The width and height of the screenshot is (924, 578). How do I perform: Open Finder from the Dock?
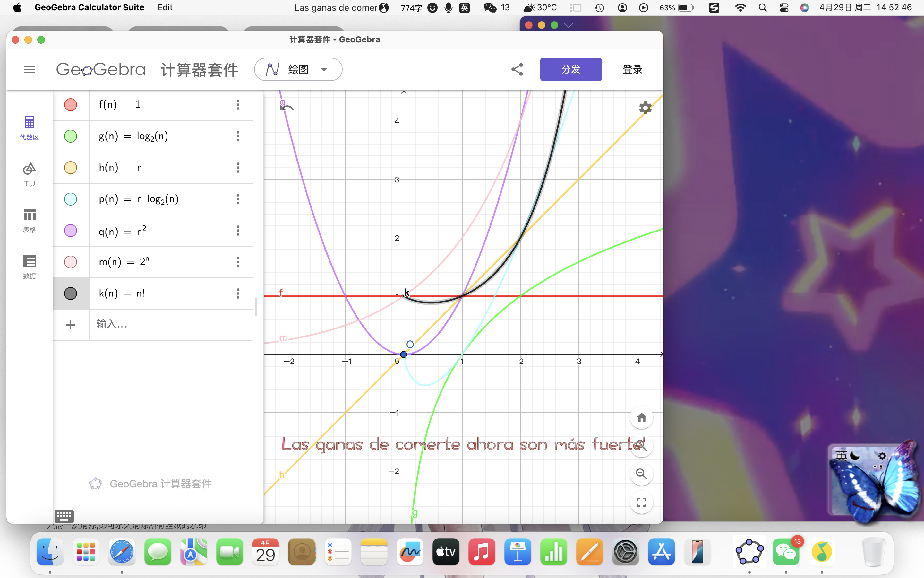point(50,551)
